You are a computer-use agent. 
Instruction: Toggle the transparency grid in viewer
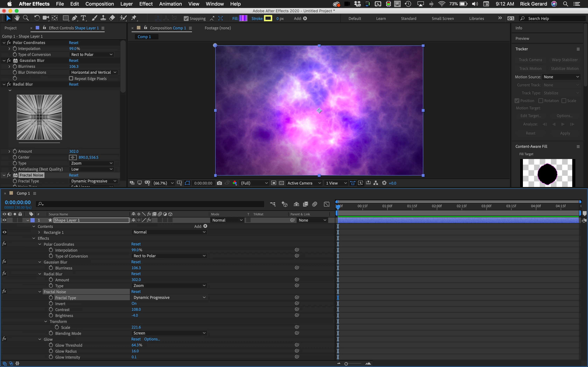pos(281,183)
